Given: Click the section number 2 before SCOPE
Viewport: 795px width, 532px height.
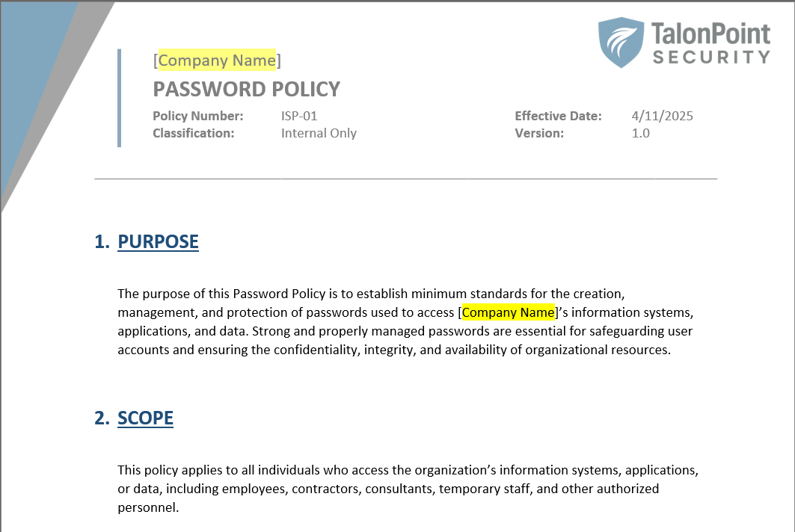Looking at the screenshot, I should (x=100, y=418).
